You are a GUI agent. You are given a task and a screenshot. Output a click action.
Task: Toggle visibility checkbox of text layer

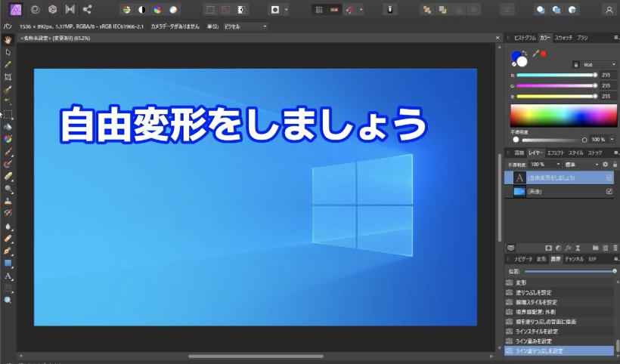pyautogui.click(x=609, y=177)
